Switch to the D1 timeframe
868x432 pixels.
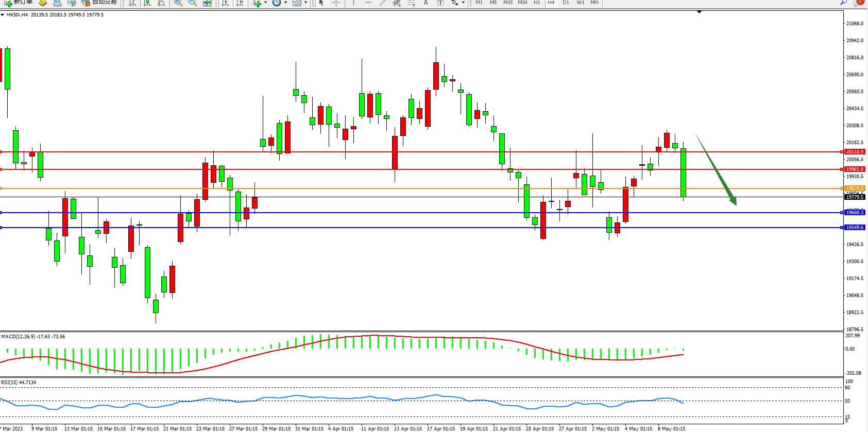click(x=566, y=3)
